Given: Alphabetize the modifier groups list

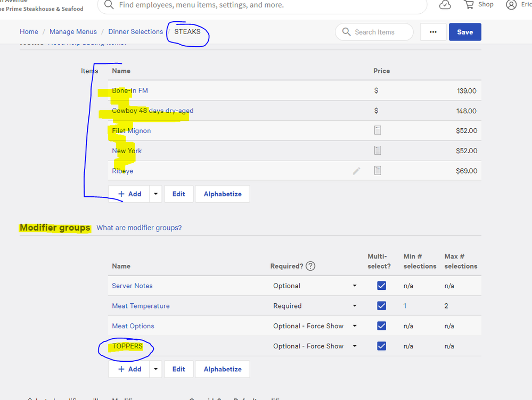Looking at the screenshot, I should pyautogui.click(x=223, y=369).
